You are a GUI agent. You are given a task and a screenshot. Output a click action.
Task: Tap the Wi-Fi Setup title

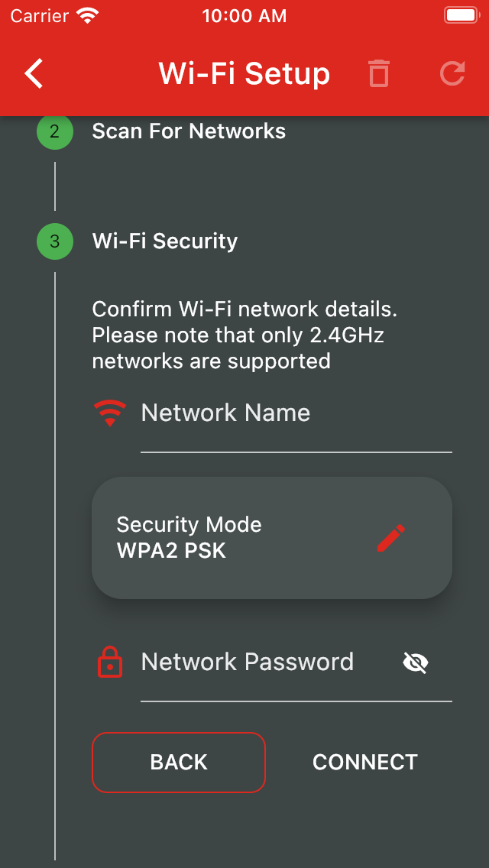click(244, 74)
